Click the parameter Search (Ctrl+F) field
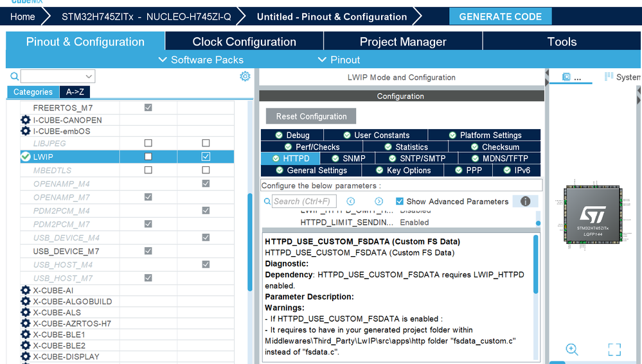Image resolution: width=642 pixels, height=364 pixels. 304,201
